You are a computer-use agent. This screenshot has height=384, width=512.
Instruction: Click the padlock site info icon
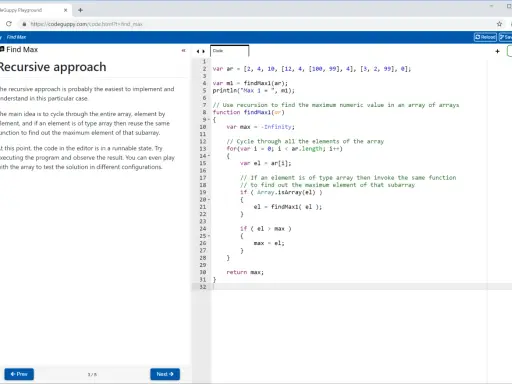[24, 24]
